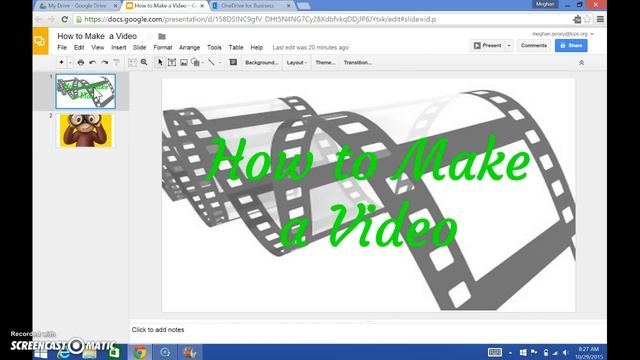Open the Insert menu
This screenshot has width=640, height=360.
pos(119,47)
